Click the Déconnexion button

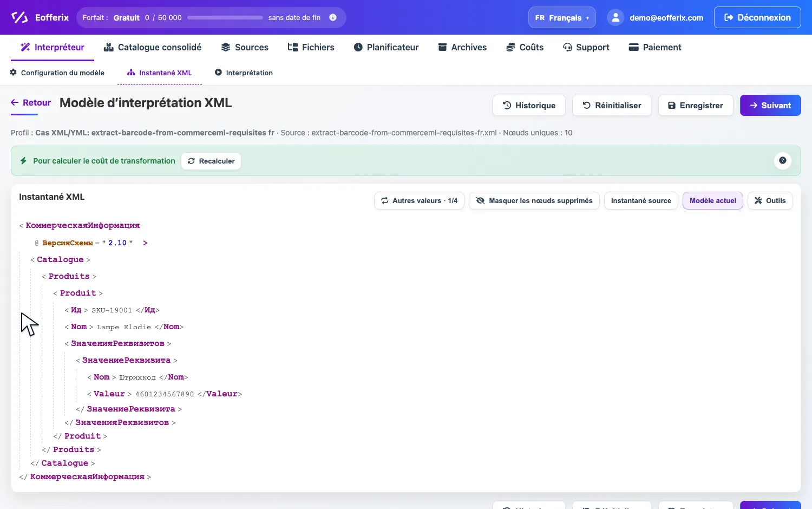tap(757, 17)
